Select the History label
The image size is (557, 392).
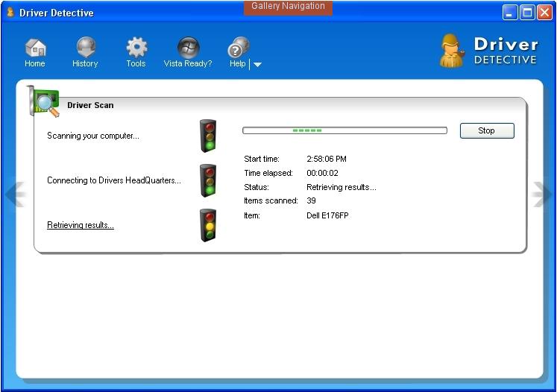pyautogui.click(x=85, y=63)
